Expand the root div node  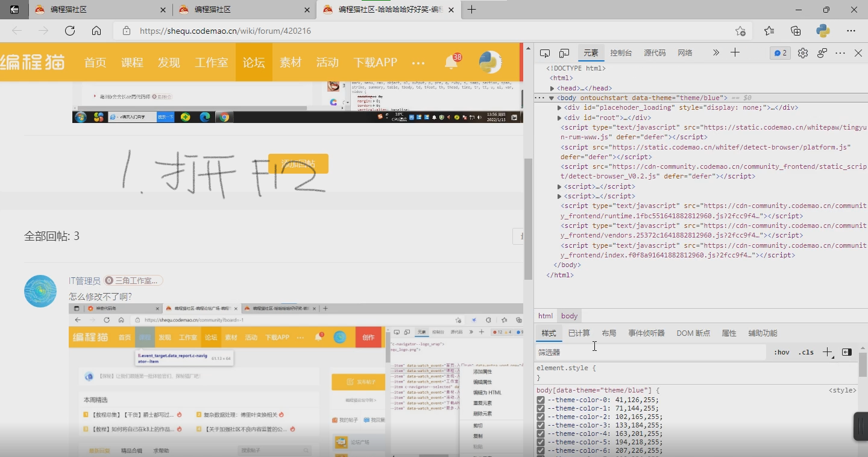[x=559, y=118]
